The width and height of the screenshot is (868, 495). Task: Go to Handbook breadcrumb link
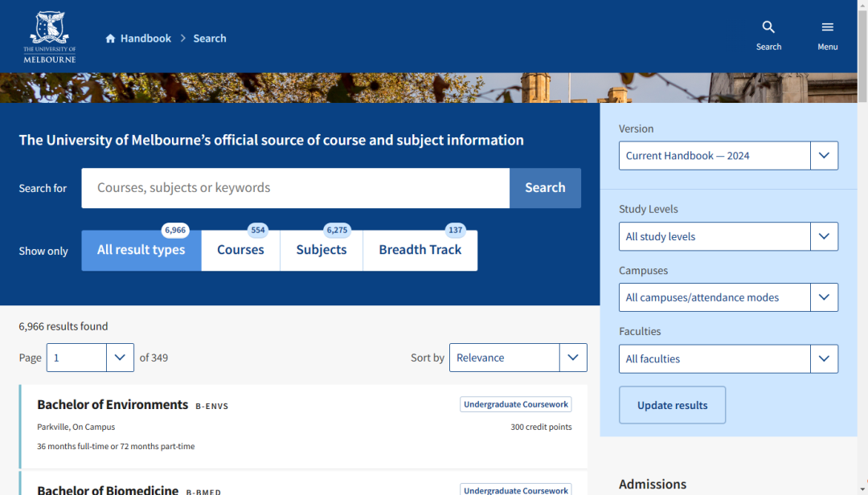point(145,39)
